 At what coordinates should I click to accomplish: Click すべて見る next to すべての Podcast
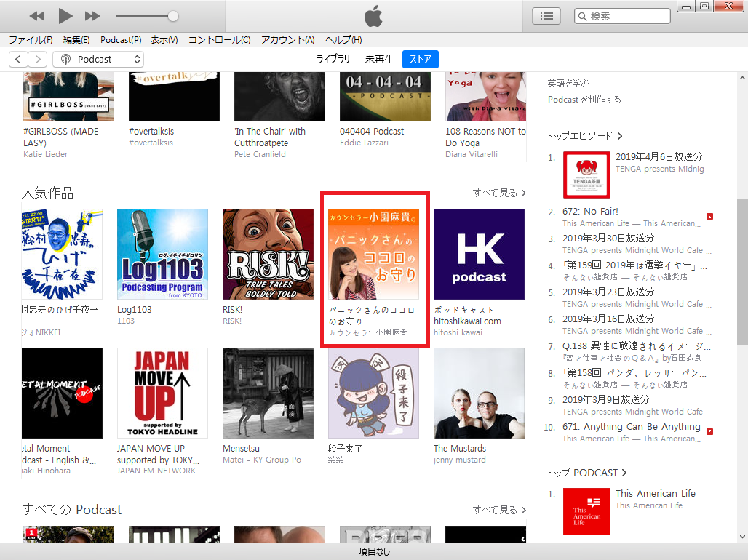[499, 510]
